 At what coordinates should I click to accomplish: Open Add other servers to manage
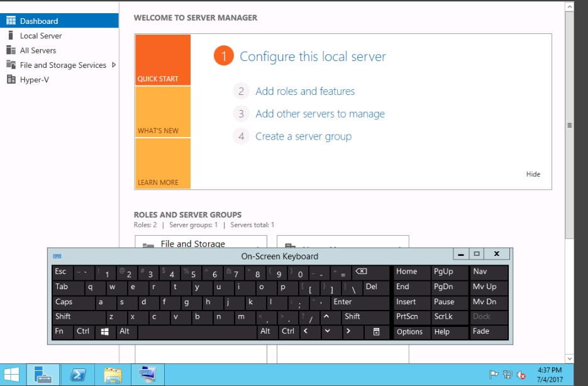(x=320, y=114)
